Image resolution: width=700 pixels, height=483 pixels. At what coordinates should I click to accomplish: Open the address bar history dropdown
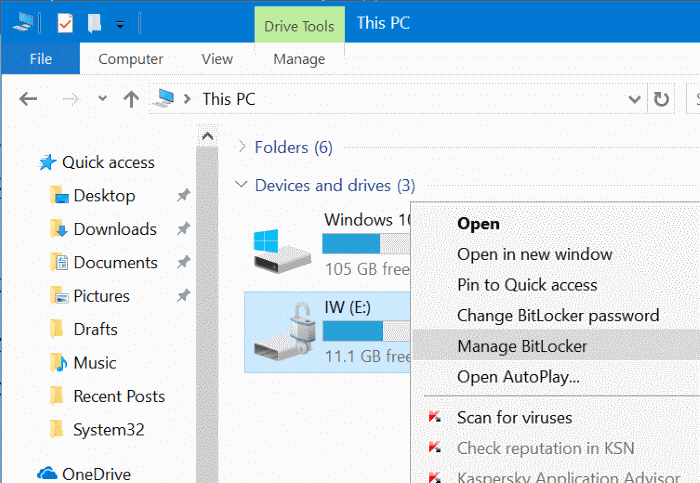pyautogui.click(x=634, y=99)
